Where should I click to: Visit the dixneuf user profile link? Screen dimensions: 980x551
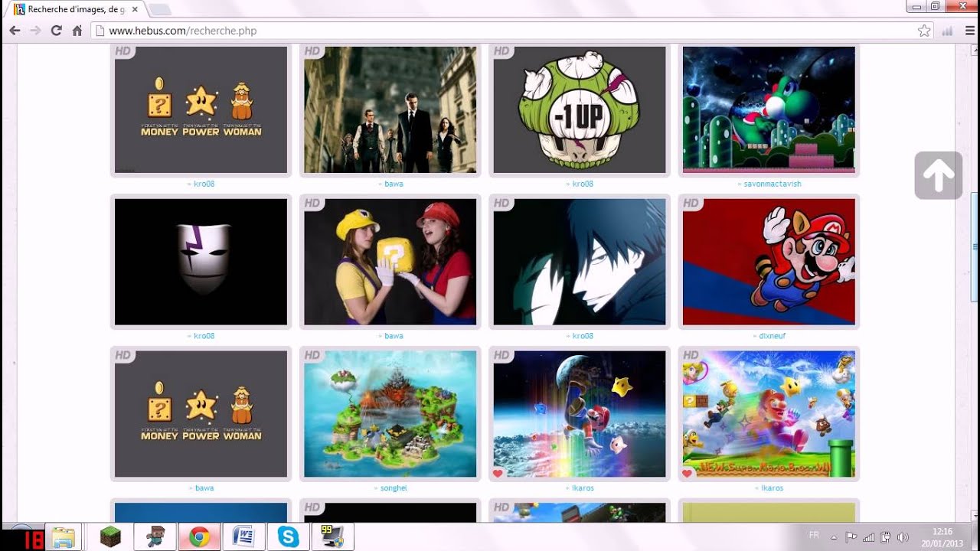pos(773,336)
